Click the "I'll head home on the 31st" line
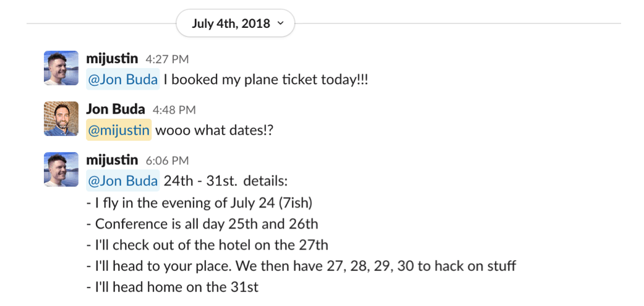 point(173,287)
